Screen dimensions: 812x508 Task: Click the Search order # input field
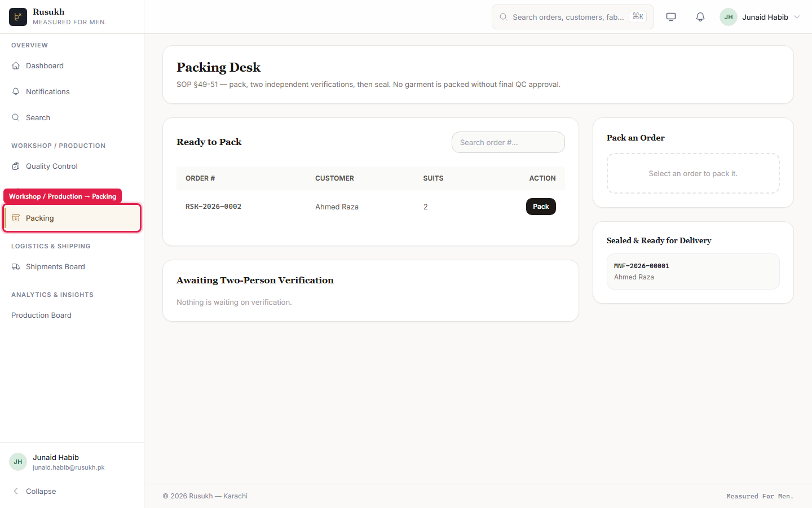click(508, 142)
